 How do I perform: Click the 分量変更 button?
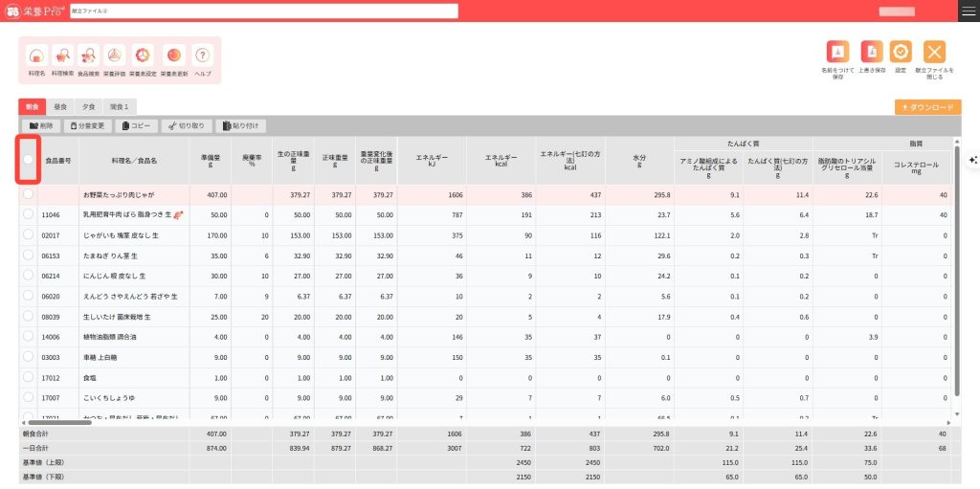tap(87, 125)
